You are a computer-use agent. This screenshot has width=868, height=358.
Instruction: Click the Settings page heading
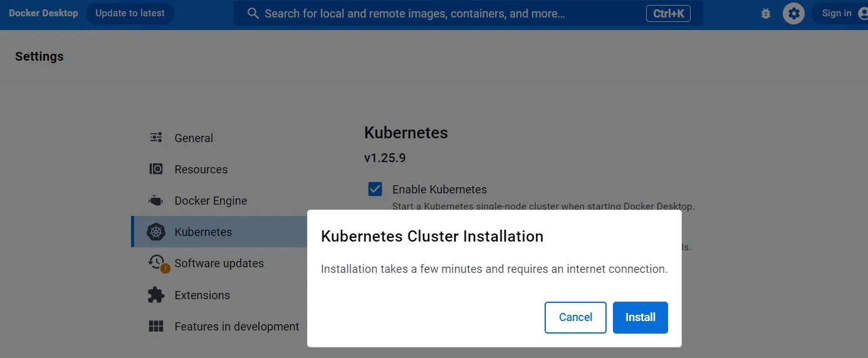[x=39, y=56]
